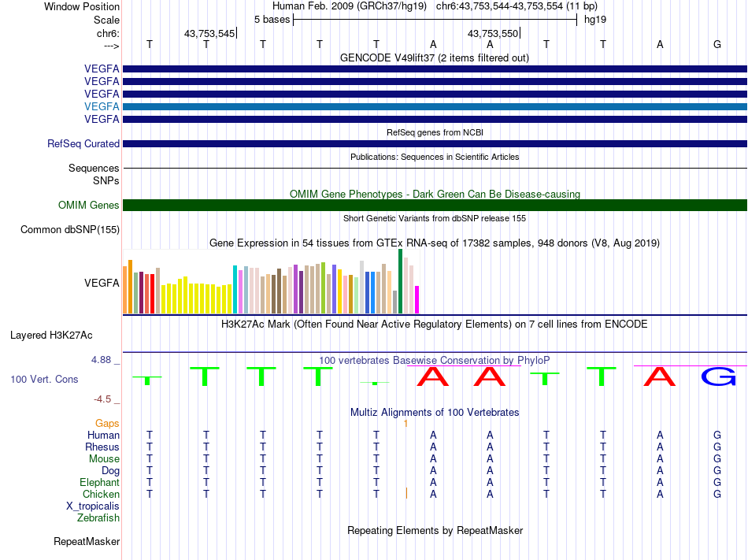Click the hg19 label beside scale bar
The image size is (748, 560).
(x=595, y=20)
